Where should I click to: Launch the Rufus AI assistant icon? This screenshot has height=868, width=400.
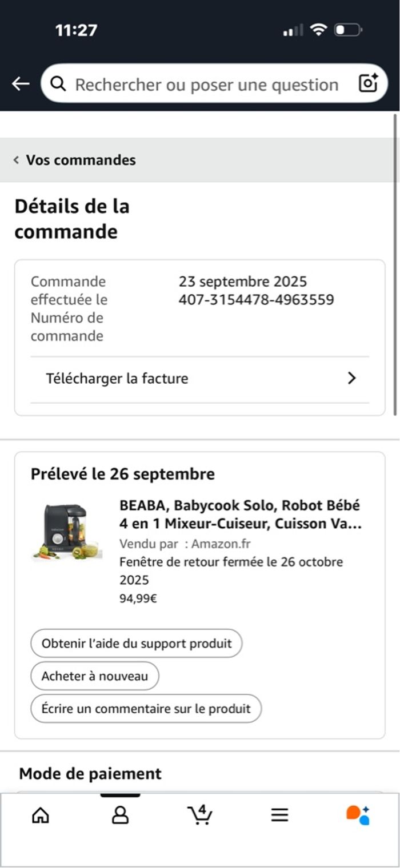pyautogui.click(x=358, y=815)
